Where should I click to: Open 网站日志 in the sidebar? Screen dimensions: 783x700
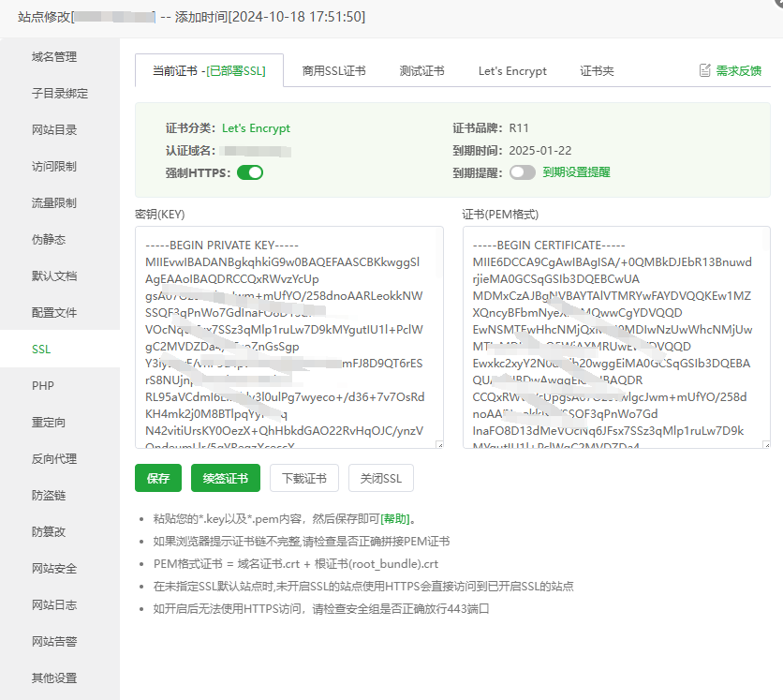54,604
